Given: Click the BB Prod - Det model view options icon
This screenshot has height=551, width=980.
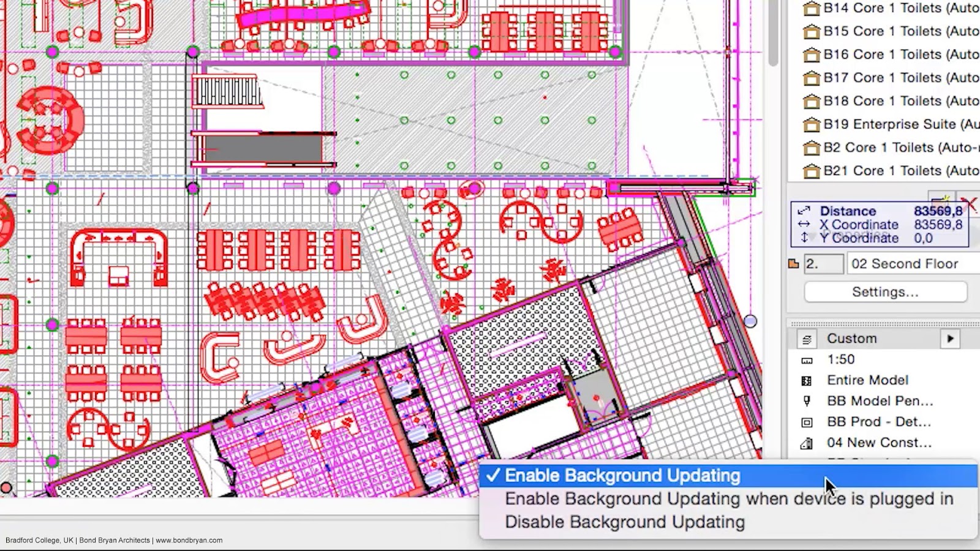Looking at the screenshot, I should 806,422.
